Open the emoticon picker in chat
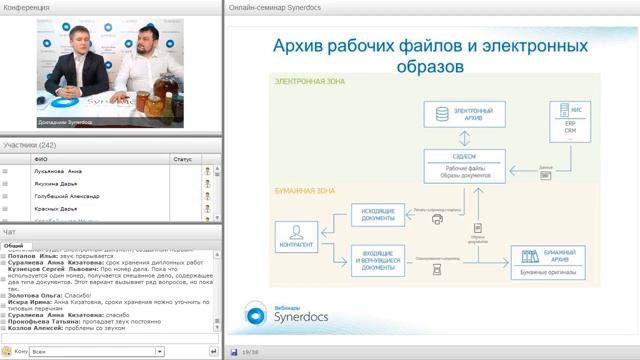This screenshot has height=360, width=640. coord(7,351)
